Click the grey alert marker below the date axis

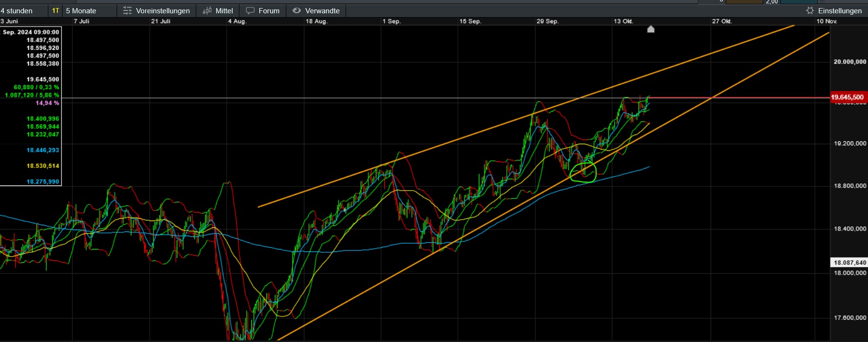[651, 29]
